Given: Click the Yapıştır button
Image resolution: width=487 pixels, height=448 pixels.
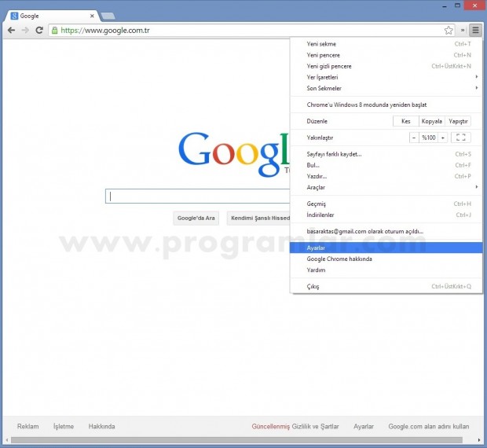Looking at the screenshot, I should click(x=458, y=121).
